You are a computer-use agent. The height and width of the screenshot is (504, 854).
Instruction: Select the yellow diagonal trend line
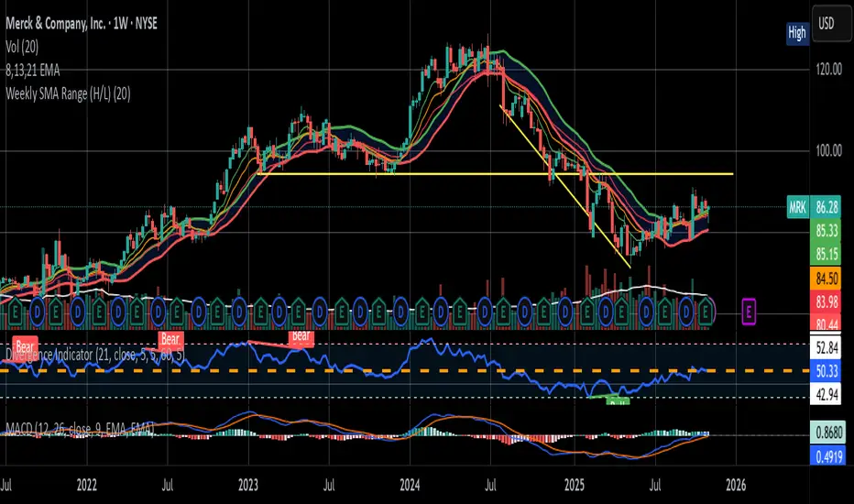tap(564, 185)
